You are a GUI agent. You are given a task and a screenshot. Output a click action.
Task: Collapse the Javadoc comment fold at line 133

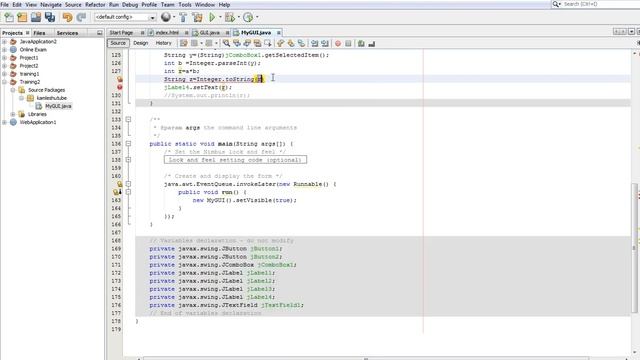click(128, 120)
